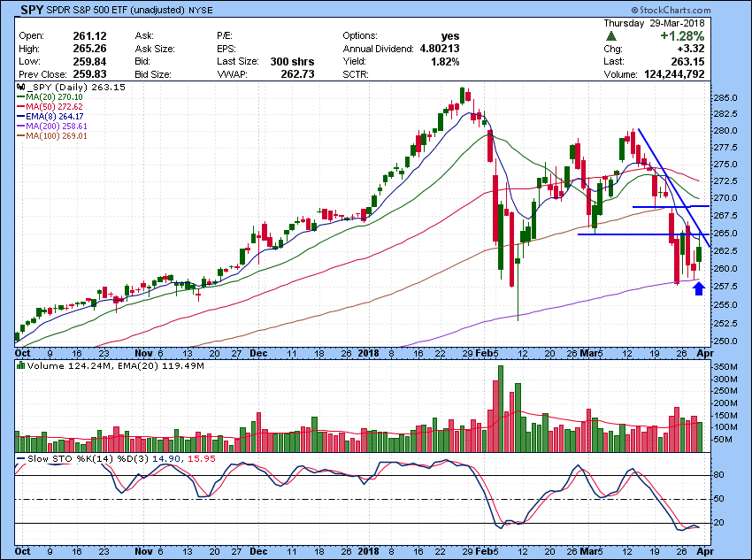The height and width of the screenshot is (560, 752).
Task: Click the 350M volume axis label
Action: click(x=725, y=367)
